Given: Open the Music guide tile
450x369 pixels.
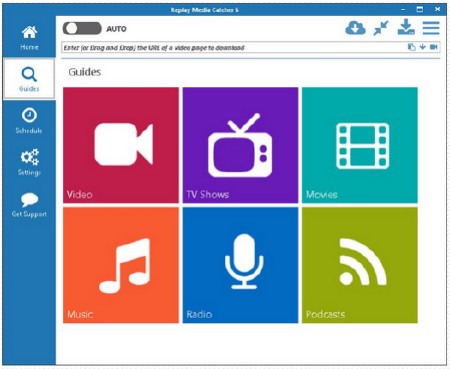Looking at the screenshot, I should (x=121, y=265).
